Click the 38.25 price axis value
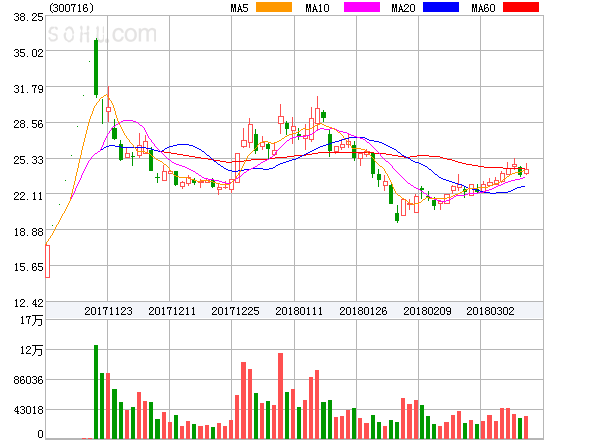This screenshot has height=440, width=600. [28, 17]
